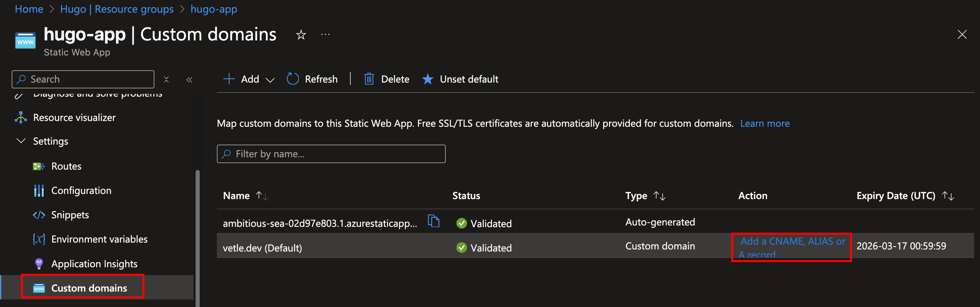The image size is (980, 307).
Task: Open Application Insights from sidebar
Action: (94, 264)
